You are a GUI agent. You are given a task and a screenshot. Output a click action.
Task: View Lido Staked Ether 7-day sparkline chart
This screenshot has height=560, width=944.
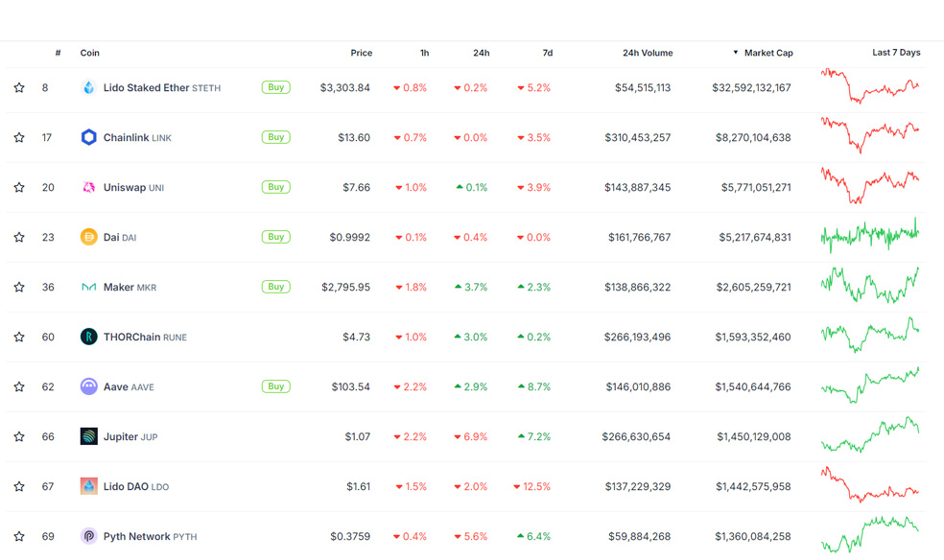point(870,86)
